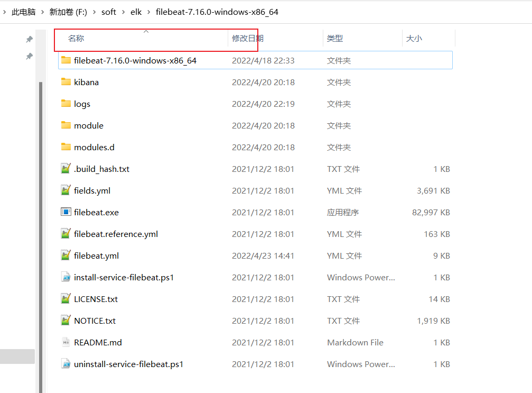Click the fields.yml file icon
Screen dimensions: 532x393
[x=66, y=190]
